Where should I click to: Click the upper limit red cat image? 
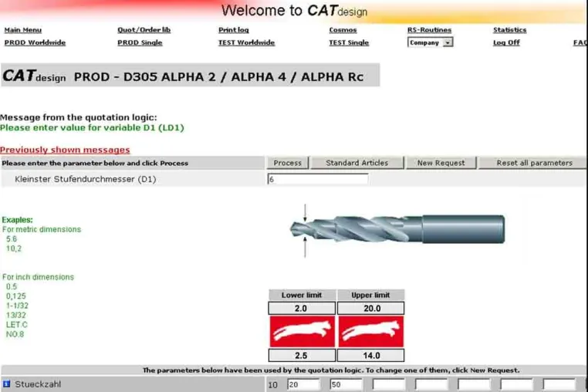(371, 331)
